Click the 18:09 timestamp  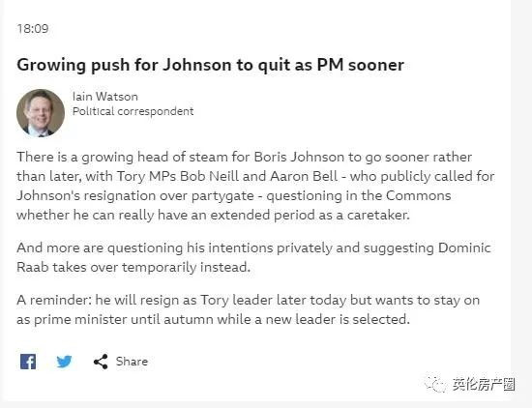click(33, 29)
